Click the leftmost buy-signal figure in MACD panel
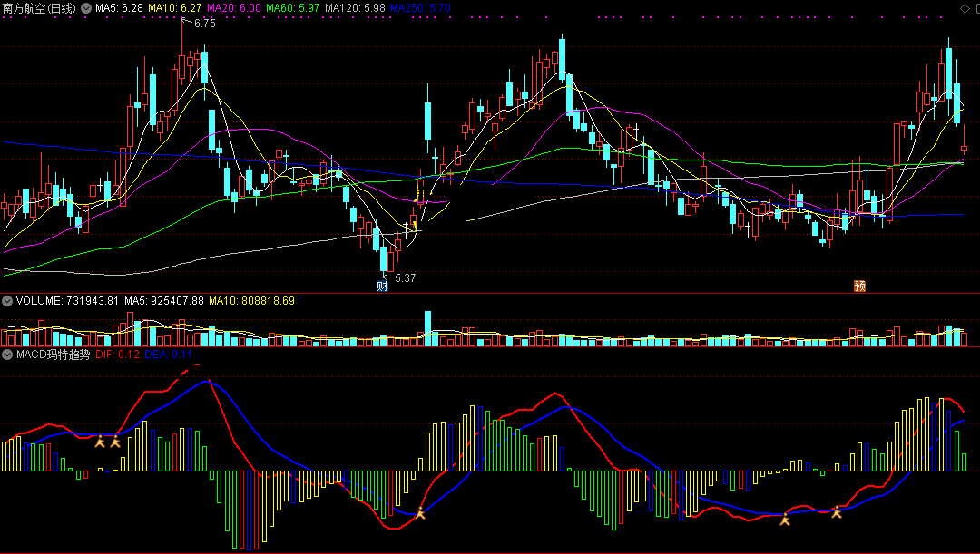Screen dimensions: 980x554 [100, 442]
